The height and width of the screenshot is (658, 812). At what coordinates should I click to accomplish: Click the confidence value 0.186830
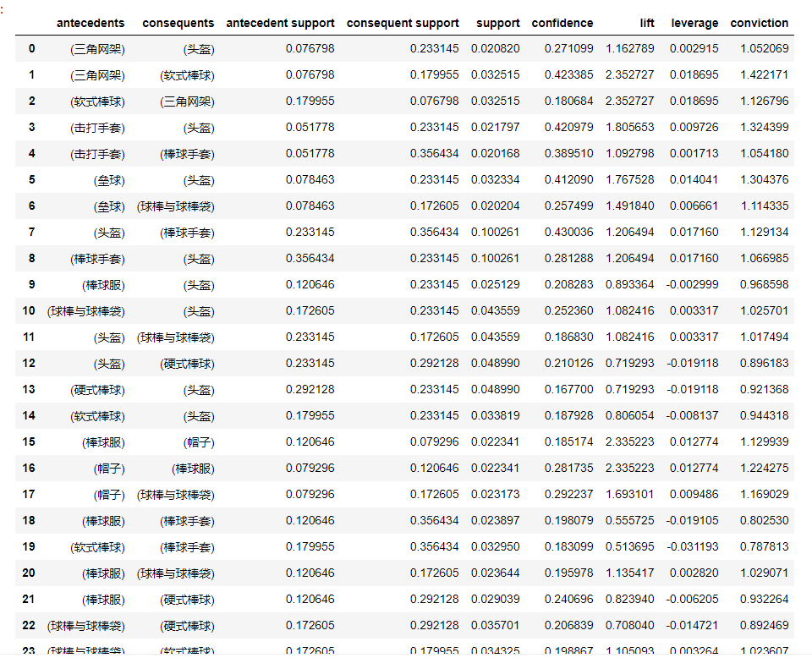pyautogui.click(x=568, y=337)
